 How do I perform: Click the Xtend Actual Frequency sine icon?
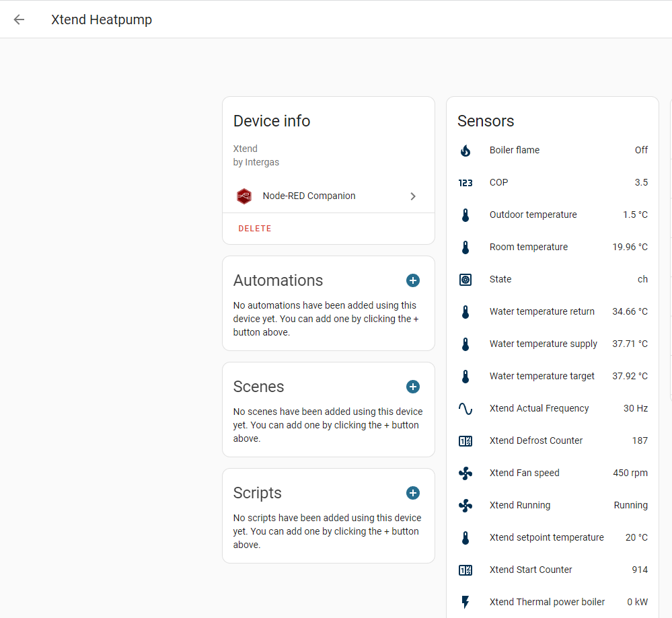pos(465,409)
